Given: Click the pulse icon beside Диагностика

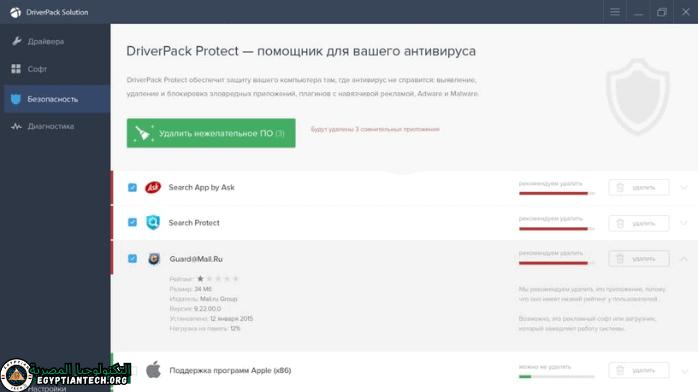Looking at the screenshot, I should 16,126.
